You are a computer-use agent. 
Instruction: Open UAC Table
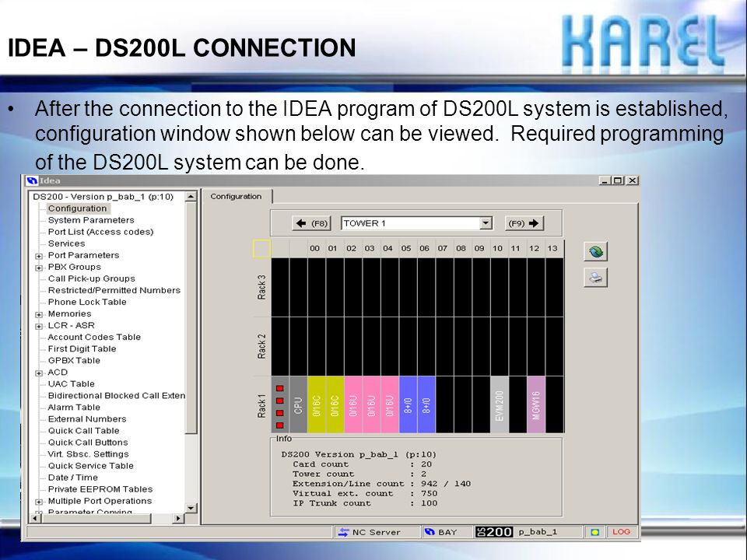[71, 383]
